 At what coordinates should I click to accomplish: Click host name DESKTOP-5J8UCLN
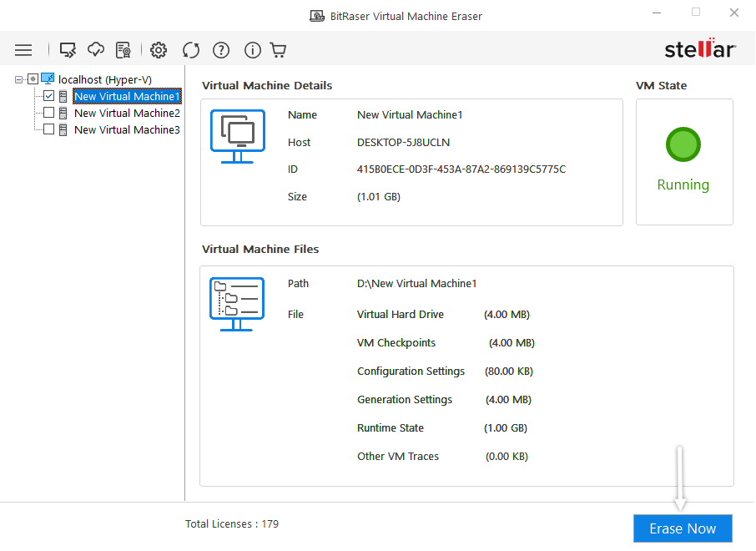(x=404, y=143)
